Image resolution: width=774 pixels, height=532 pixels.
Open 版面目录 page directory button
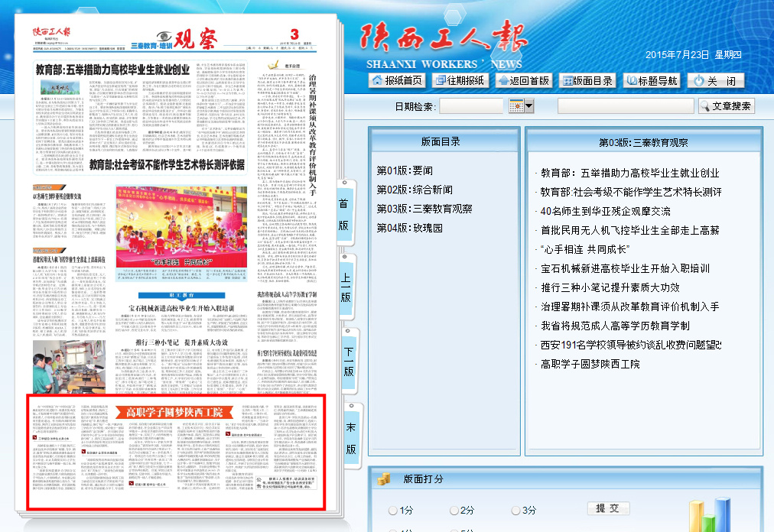tap(587, 80)
